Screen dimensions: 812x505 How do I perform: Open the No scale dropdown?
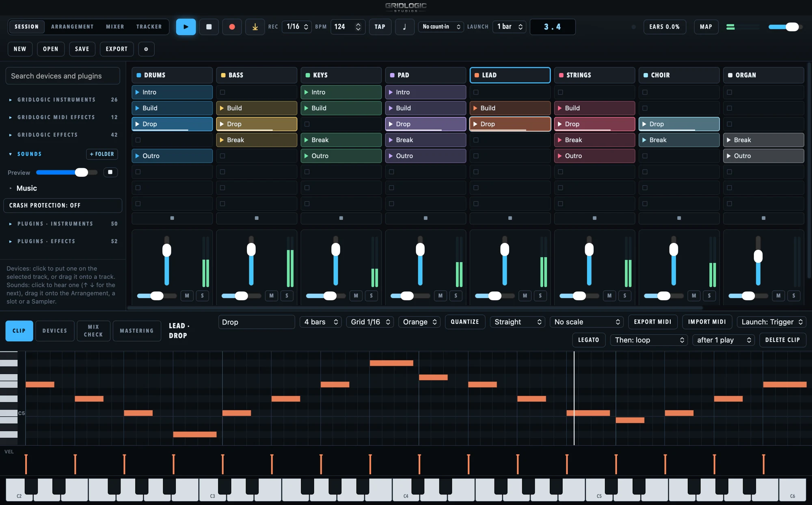pyautogui.click(x=587, y=322)
